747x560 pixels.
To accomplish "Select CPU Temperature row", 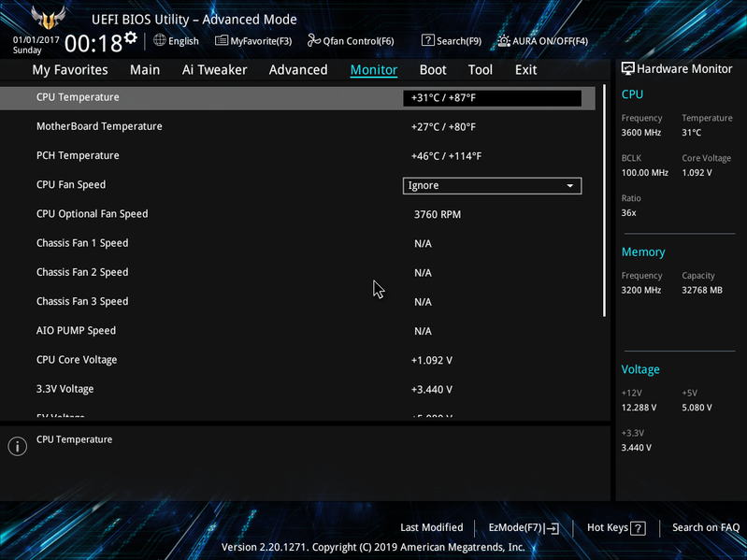I will 297,97.
